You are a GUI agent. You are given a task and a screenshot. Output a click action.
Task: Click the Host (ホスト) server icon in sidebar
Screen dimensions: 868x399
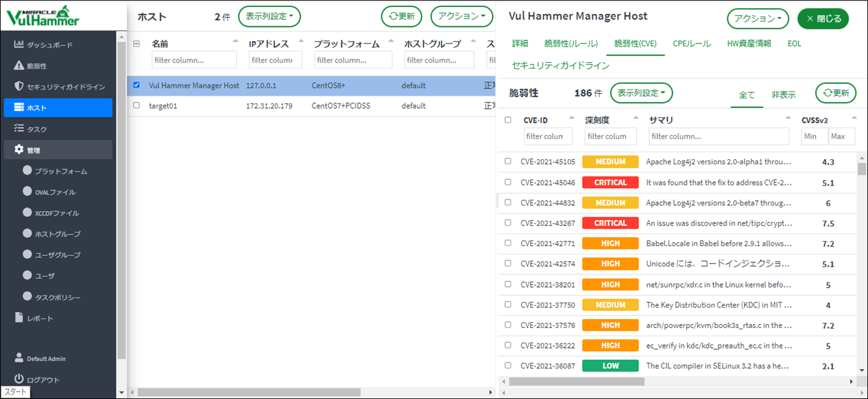pos(19,107)
